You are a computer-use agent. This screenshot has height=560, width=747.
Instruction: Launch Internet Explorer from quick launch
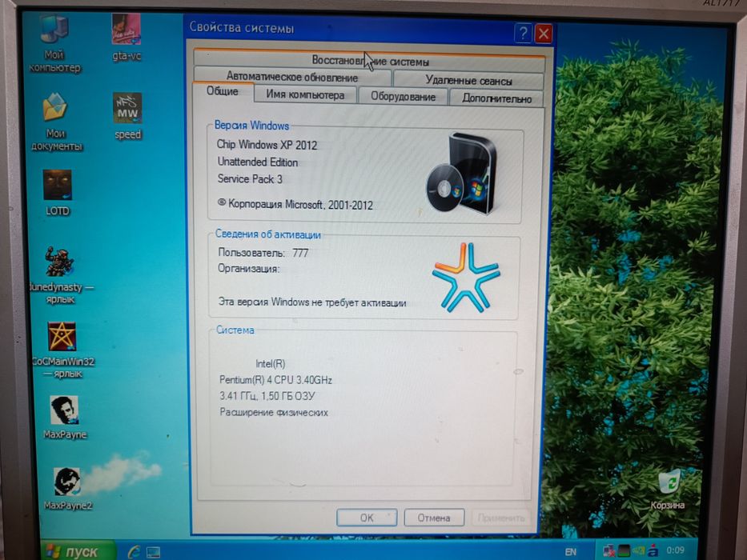[x=135, y=551]
